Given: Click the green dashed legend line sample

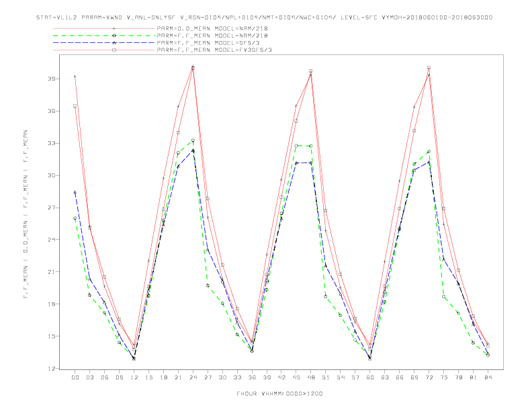Looking at the screenshot, I should click(104, 36).
